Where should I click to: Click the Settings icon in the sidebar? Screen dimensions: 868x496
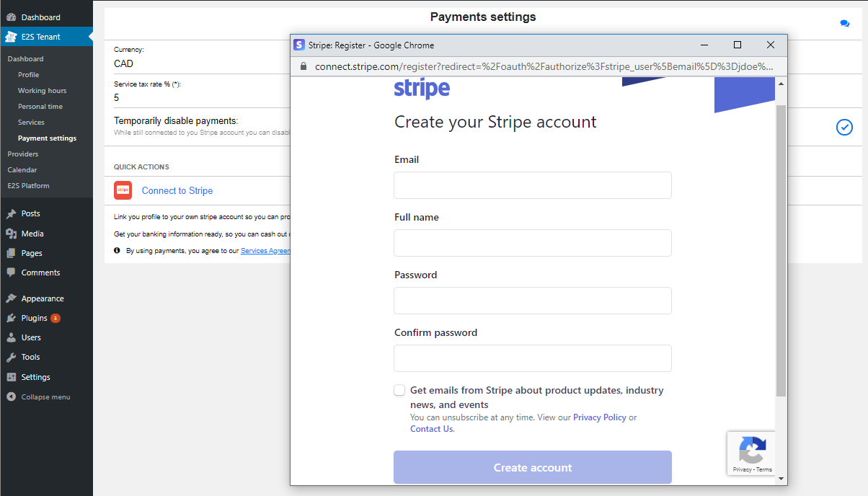pos(11,377)
